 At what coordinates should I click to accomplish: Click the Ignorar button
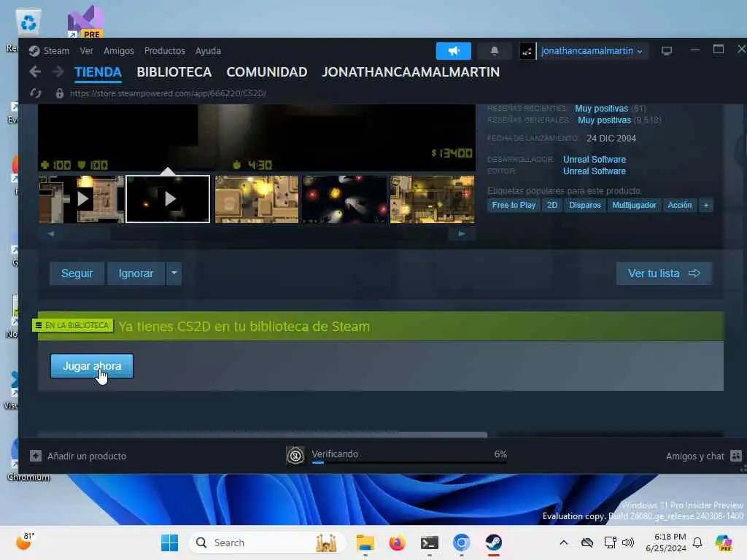point(136,273)
